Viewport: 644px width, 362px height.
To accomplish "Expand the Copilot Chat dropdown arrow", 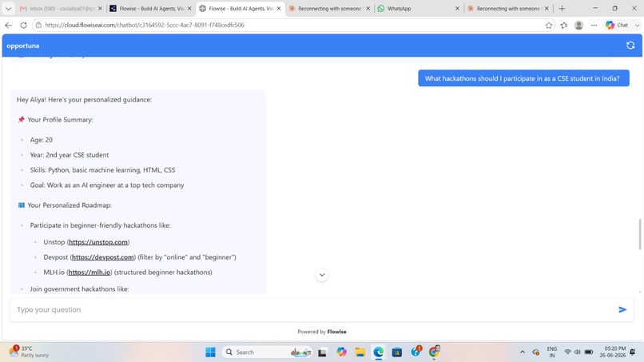I will coord(637,25).
